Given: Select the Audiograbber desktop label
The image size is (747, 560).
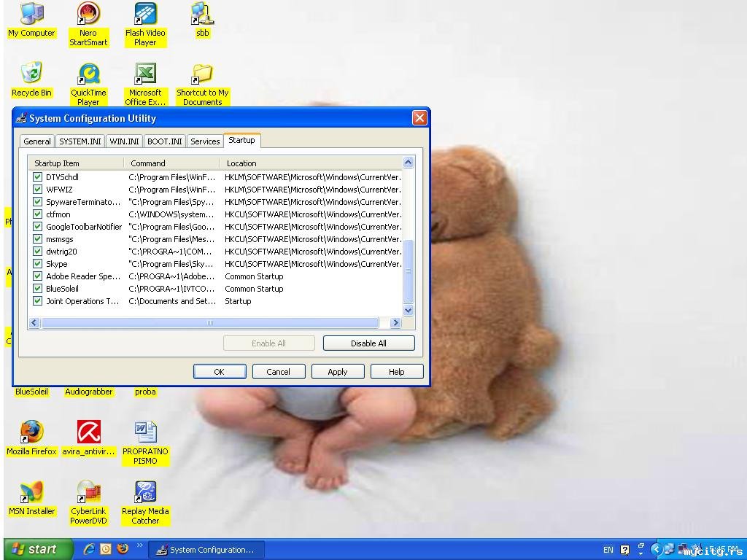Looking at the screenshot, I should 88,392.
